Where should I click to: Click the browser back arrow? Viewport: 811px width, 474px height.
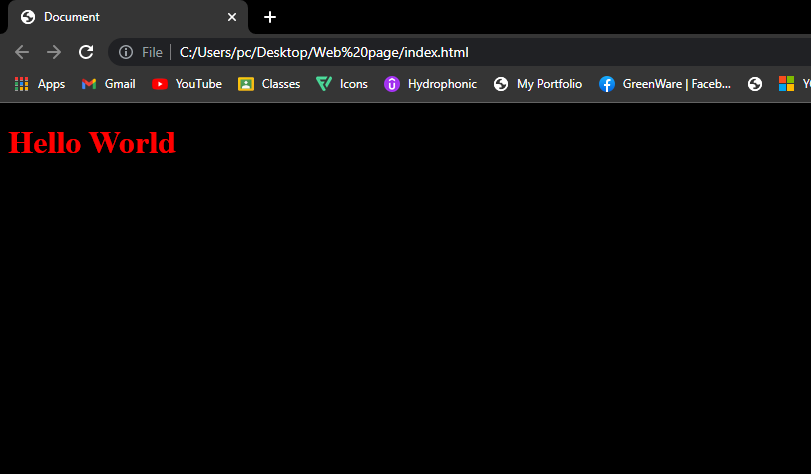click(x=22, y=52)
